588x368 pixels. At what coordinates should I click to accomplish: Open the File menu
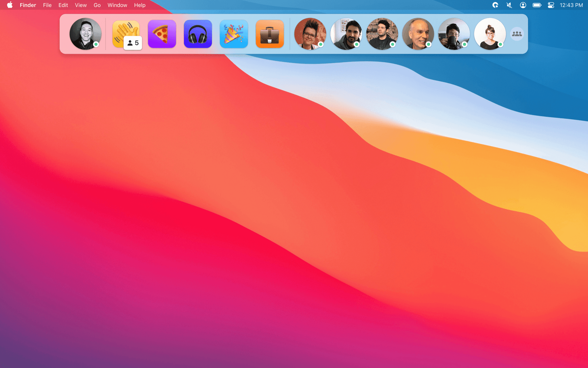[47, 5]
